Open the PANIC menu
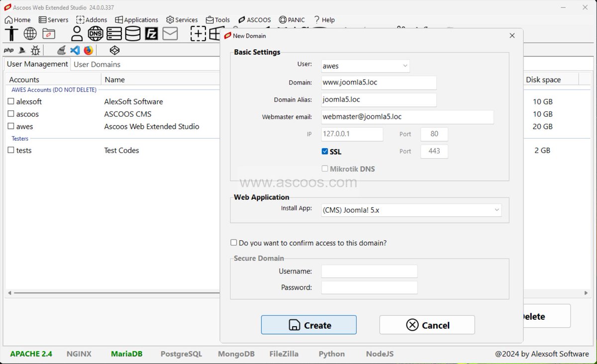The height and width of the screenshot is (364, 597). point(292,20)
